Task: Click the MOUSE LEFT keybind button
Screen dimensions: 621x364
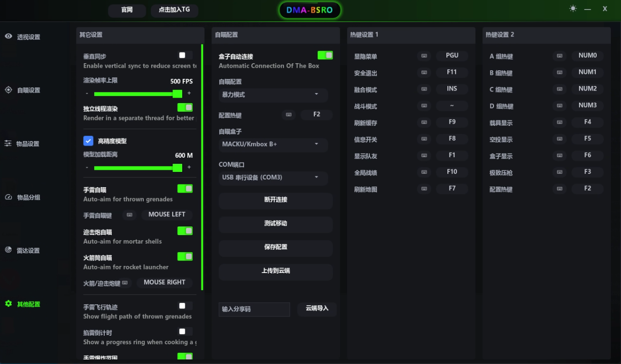Action: 167,215
